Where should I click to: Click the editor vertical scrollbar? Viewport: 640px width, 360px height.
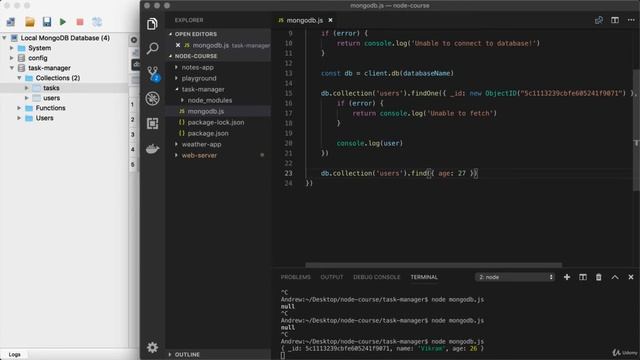click(636, 130)
